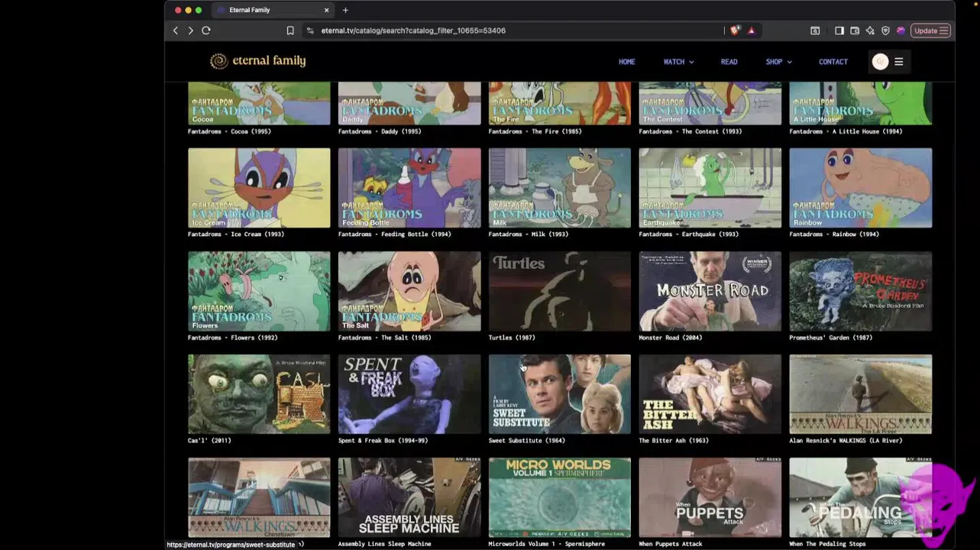Open Fantadroms - Milk thumbnail
Screen dimensions: 980x550
pos(560,188)
